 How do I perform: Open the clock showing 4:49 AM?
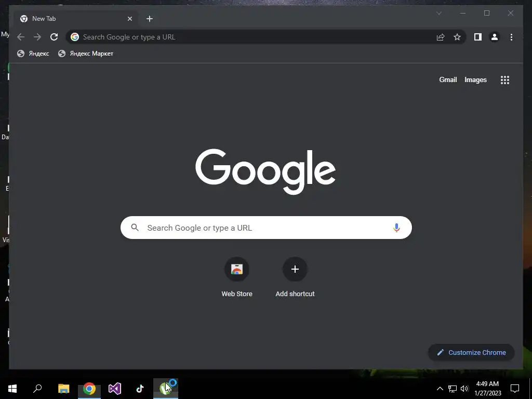click(487, 389)
